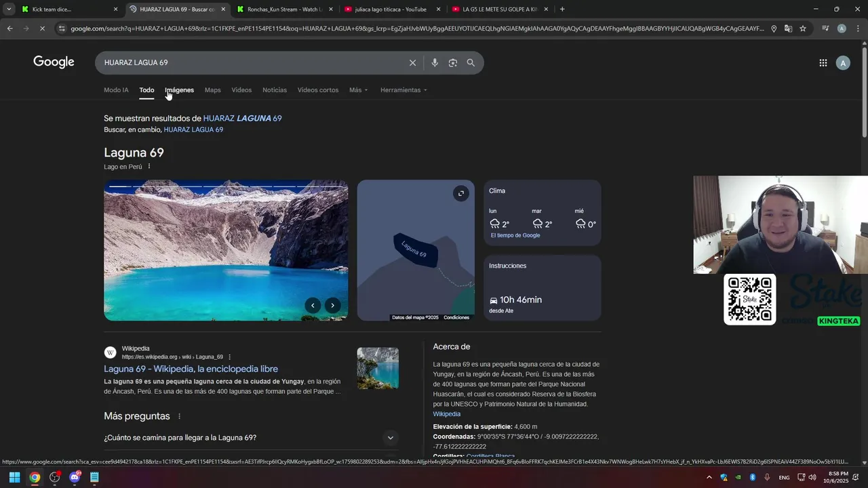Viewport: 868px width, 488px height.
Task: Submit search with the magnifying glass icon
Action: tap(471, 62)
